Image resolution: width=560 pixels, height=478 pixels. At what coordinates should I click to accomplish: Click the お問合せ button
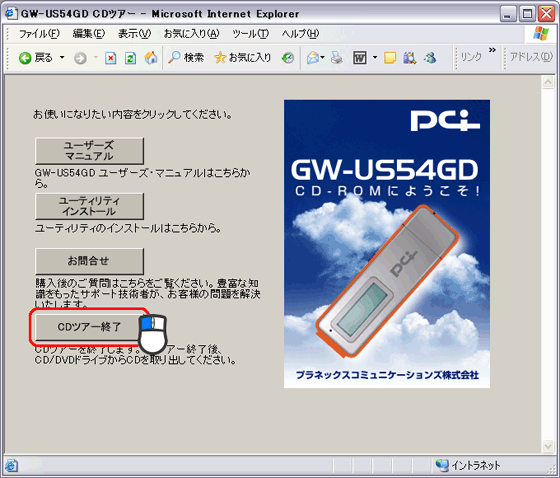click(x=89, y=261)
